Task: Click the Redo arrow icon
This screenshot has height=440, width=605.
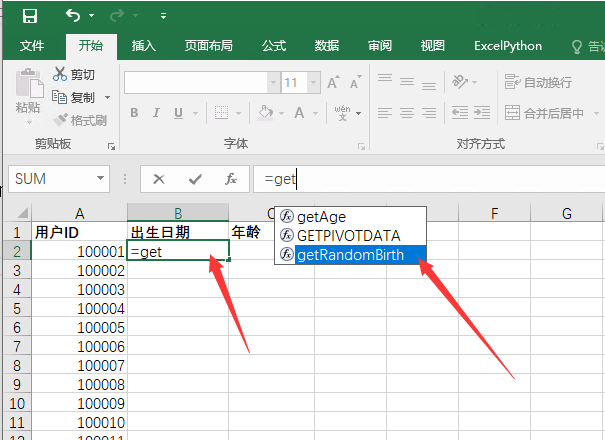Action: pos(117,15)
